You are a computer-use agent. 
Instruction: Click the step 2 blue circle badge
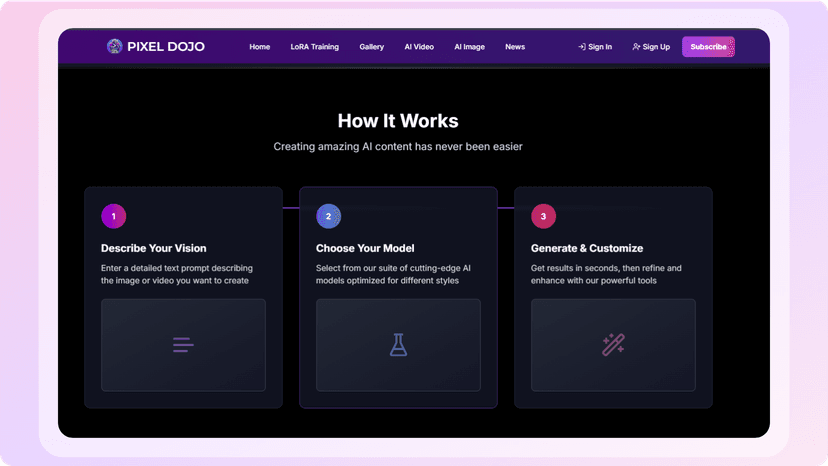tap(328, 216)
